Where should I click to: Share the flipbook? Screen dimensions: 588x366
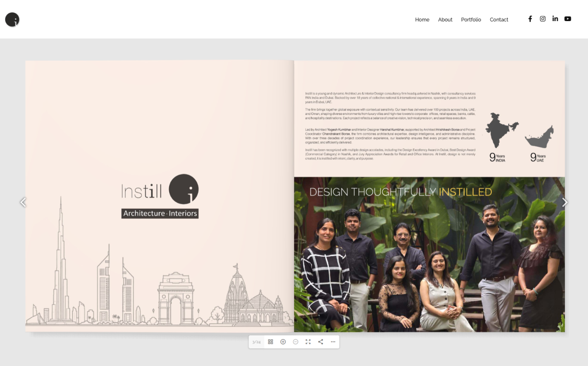tap(320, 342)
